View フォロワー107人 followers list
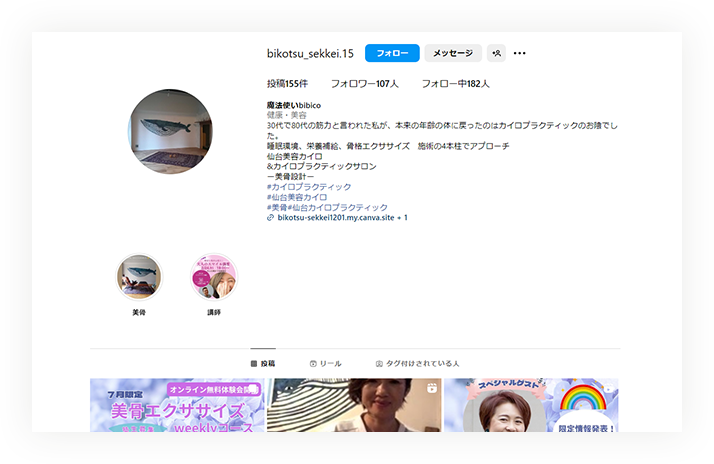This screenshot has height=464, width=714. 364,84
